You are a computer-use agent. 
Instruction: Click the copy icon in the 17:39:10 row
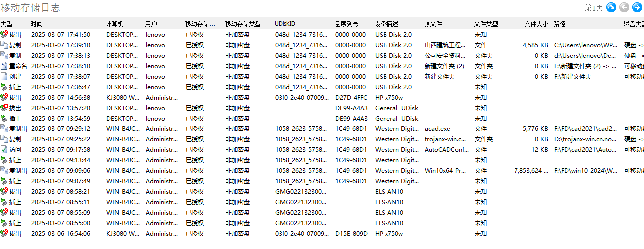[4, 45]
